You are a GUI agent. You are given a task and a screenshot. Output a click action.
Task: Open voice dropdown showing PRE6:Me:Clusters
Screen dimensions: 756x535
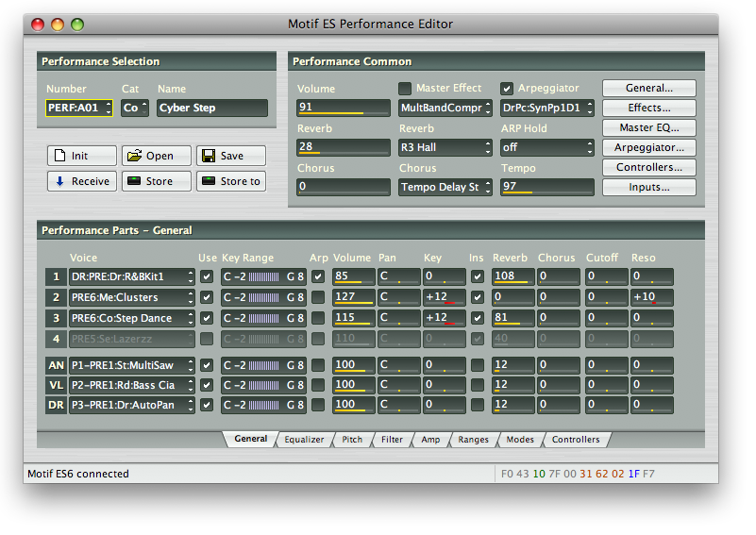(x=132, y=297)
